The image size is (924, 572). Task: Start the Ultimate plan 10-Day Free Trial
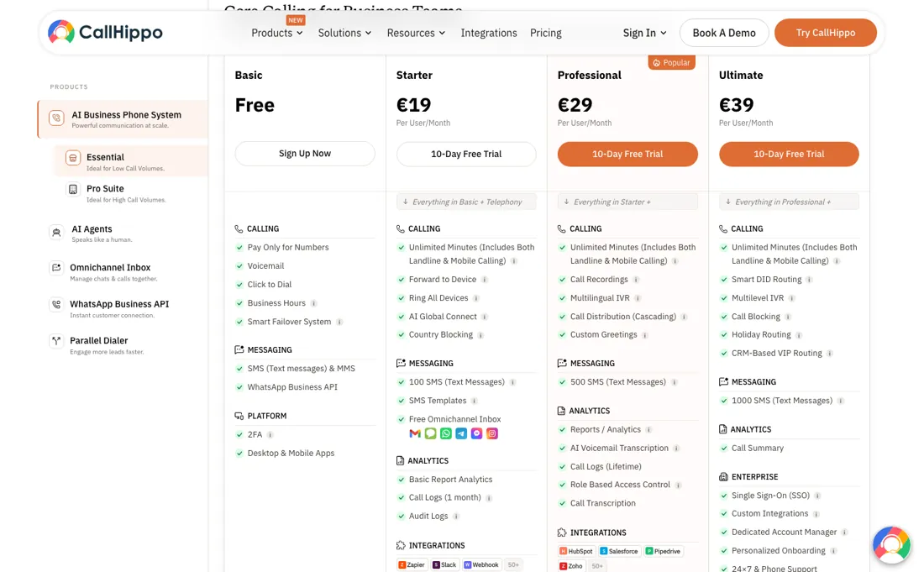[789, 155]
